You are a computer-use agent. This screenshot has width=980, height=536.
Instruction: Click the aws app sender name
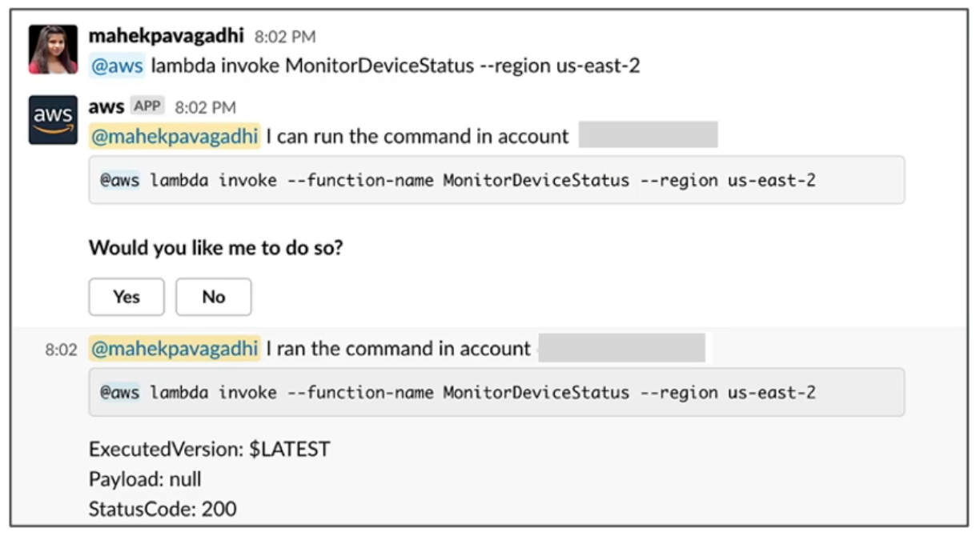coord(106,106)
